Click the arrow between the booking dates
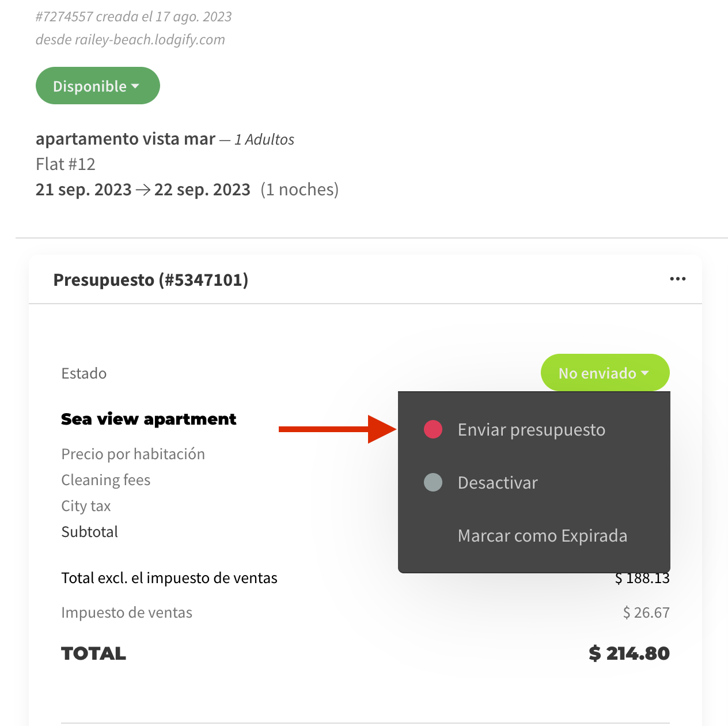The width and height of the screenshot is (728, 726). [x=143, y=190]
